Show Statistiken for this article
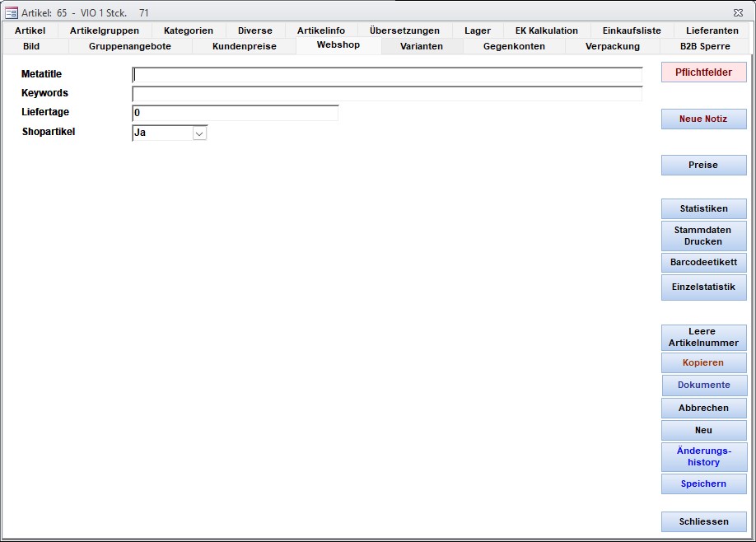Viewport: 756px width, 542px height. click(703, 209)
